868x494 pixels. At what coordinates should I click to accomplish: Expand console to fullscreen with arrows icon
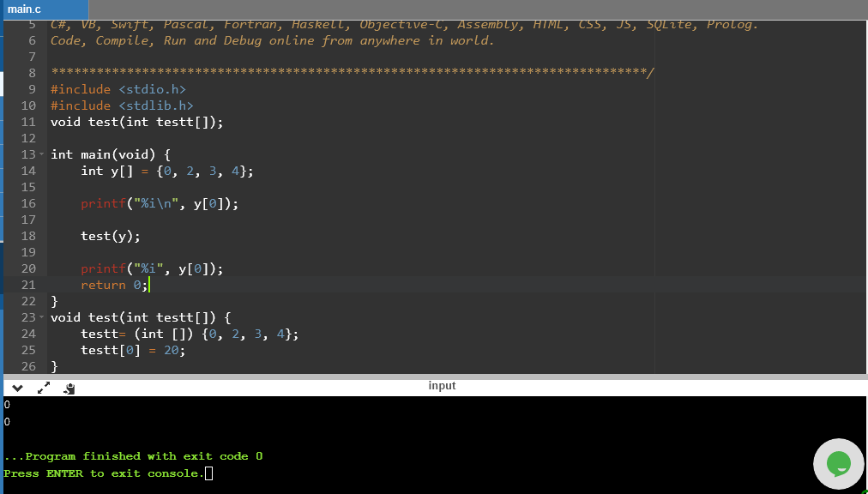pyautogui.click(x=43, y=389)
